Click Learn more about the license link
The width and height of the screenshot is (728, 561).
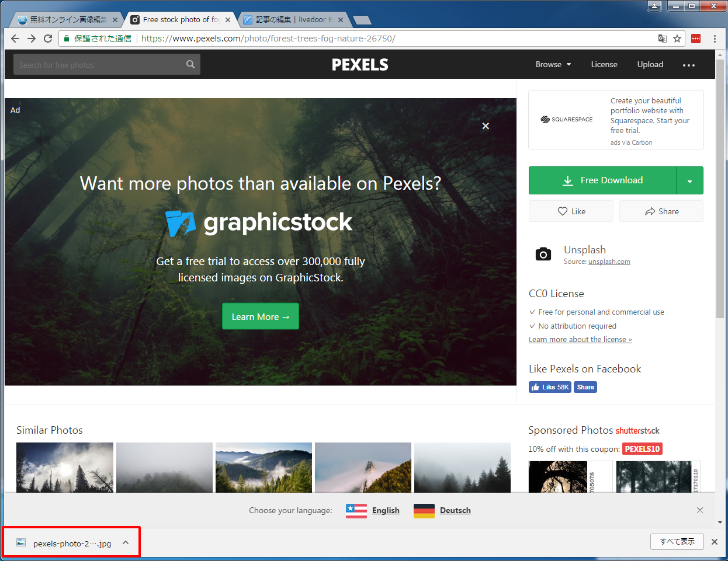click(580, 340)
